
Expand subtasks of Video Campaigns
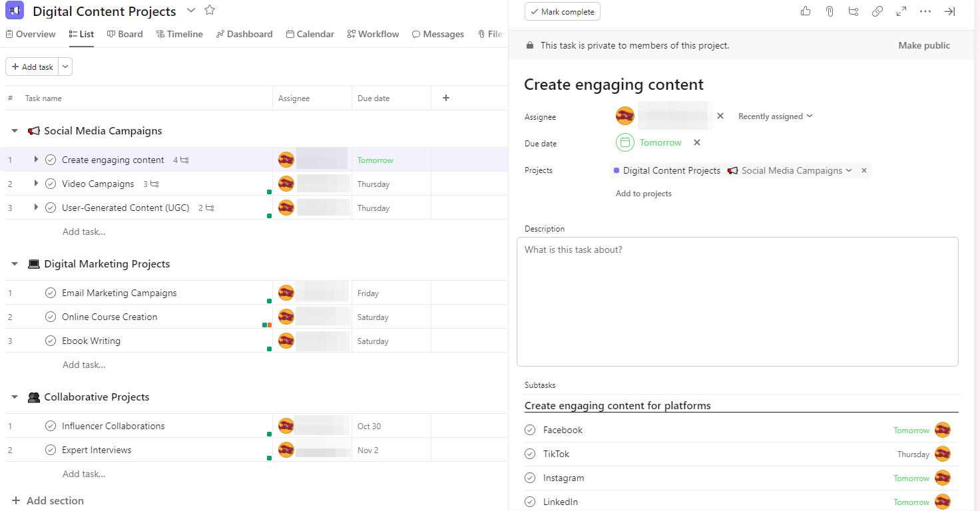tap(36, 184)
